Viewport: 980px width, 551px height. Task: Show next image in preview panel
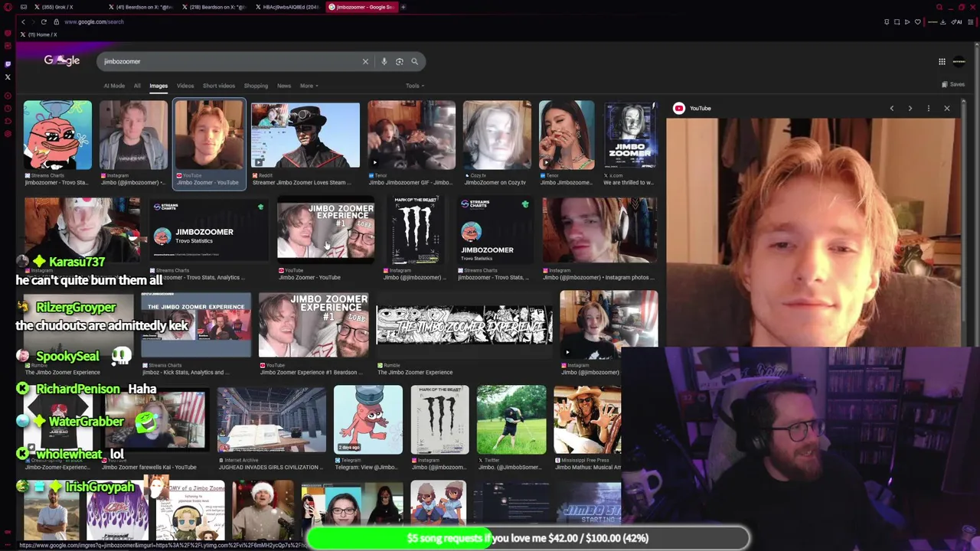point(910,109)
